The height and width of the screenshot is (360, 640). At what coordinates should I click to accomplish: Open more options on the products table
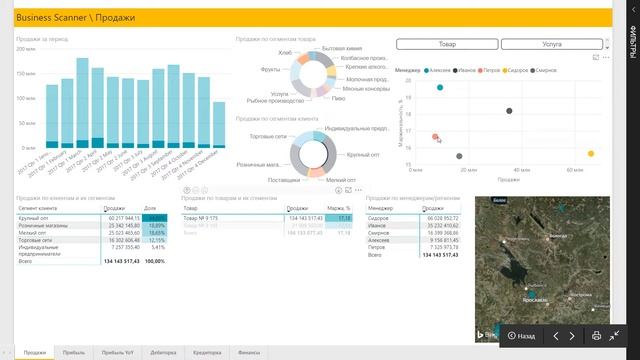pyautogui.click(x=358, y=190)
